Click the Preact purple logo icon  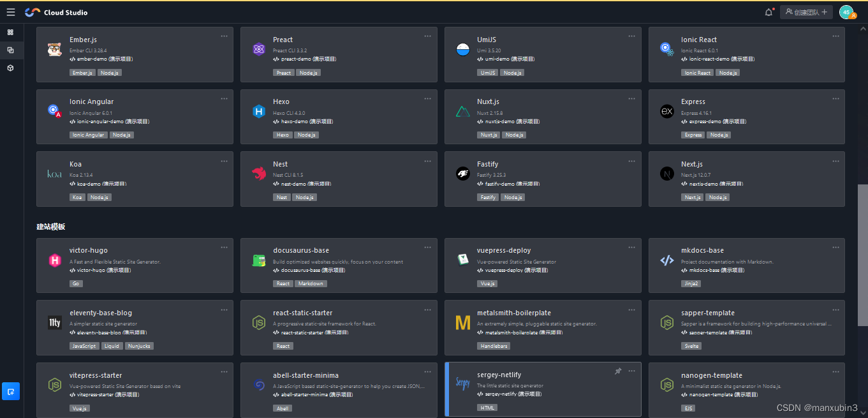coord(258,49)
